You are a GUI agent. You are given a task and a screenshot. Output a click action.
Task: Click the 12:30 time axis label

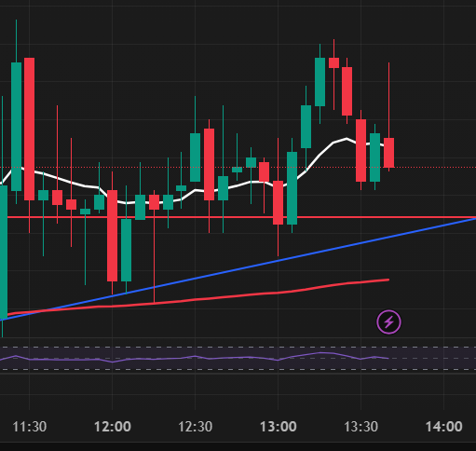point(196,427)
